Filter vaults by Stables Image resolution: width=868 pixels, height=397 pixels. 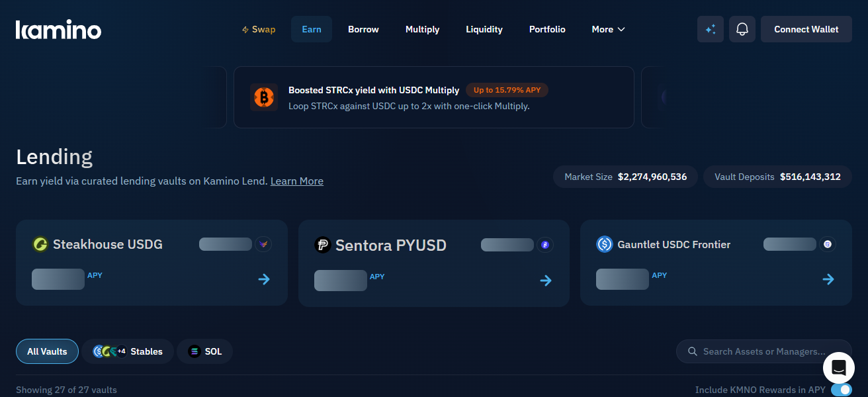point(127,351)
